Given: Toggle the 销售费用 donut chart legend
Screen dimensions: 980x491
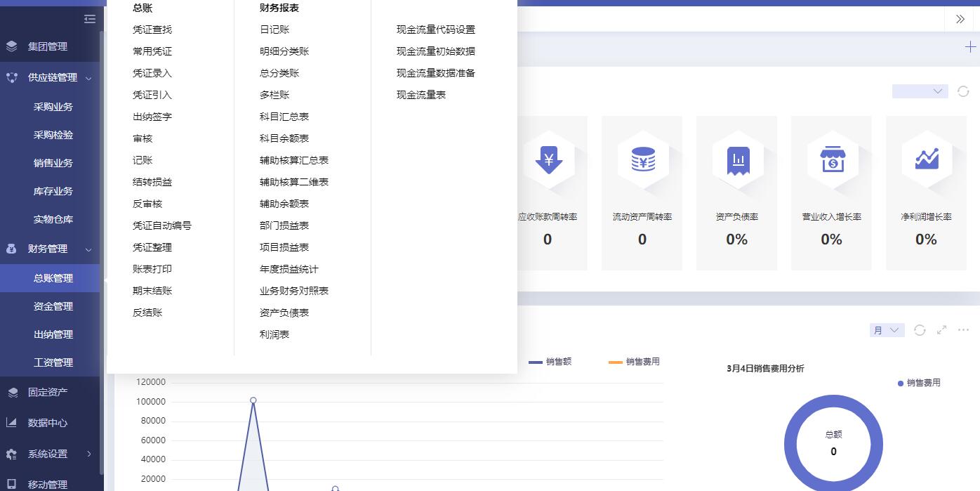Looking at the screenshot, I should coord(919,383).
